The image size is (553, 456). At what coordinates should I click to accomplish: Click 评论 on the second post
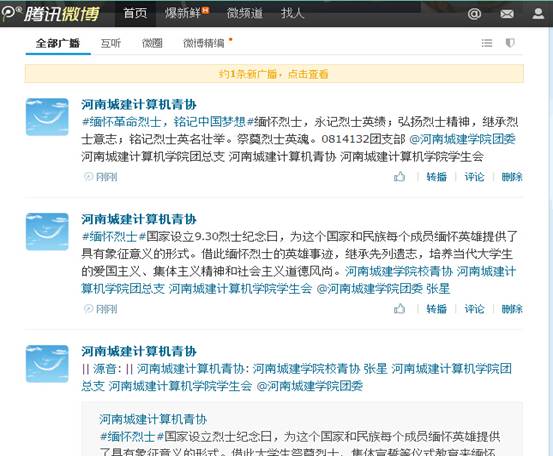coord(474,309)
